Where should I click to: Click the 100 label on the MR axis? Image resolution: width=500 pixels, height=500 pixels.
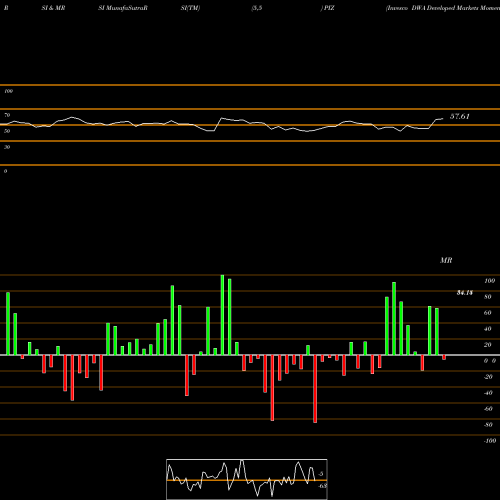[x=489, y=281]
